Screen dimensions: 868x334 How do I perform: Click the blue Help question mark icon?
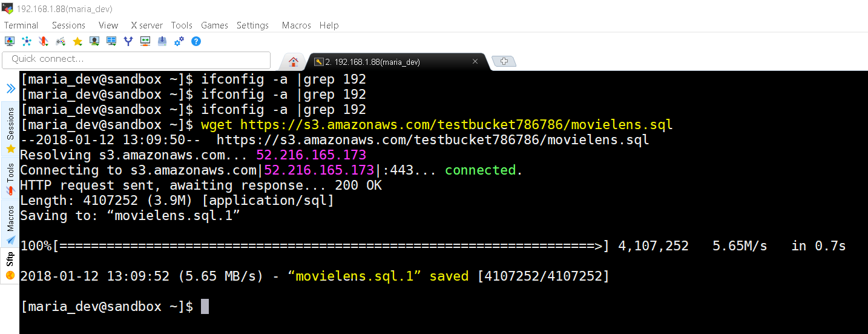(196, 41)
